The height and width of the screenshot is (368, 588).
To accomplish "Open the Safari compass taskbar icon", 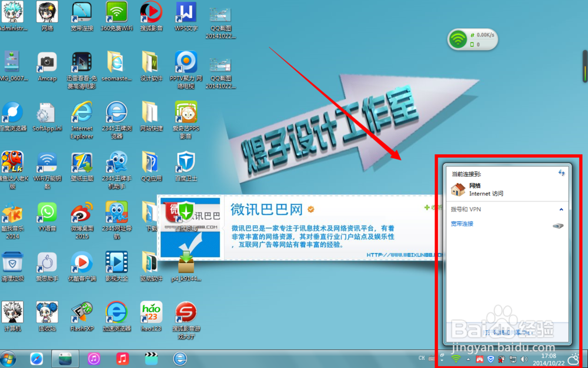I will pyautogui.click(x=36, y=359).
